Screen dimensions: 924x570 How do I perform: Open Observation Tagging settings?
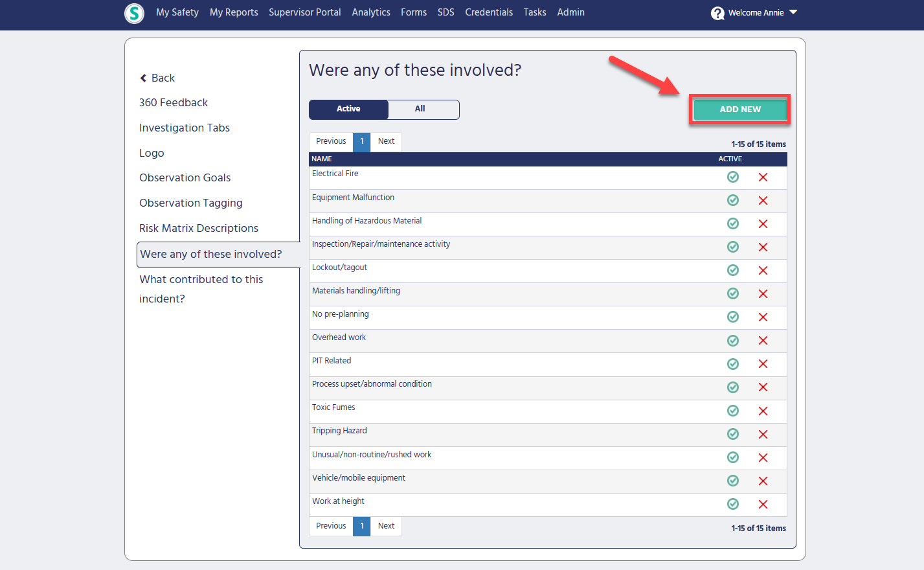191,203
